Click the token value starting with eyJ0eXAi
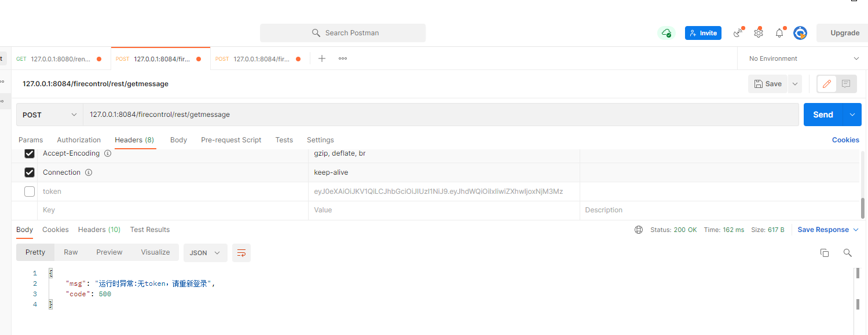The image size is (868, 335). (438, 192)
